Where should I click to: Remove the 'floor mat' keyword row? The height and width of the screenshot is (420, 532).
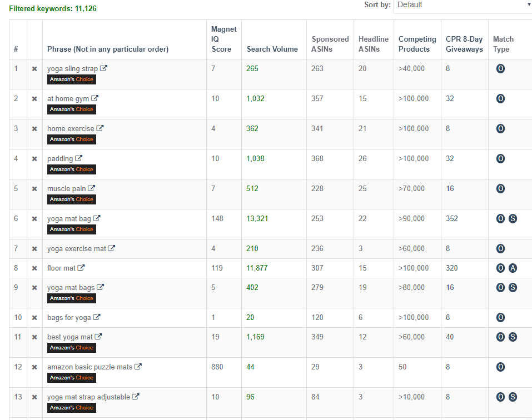[34, 268]
